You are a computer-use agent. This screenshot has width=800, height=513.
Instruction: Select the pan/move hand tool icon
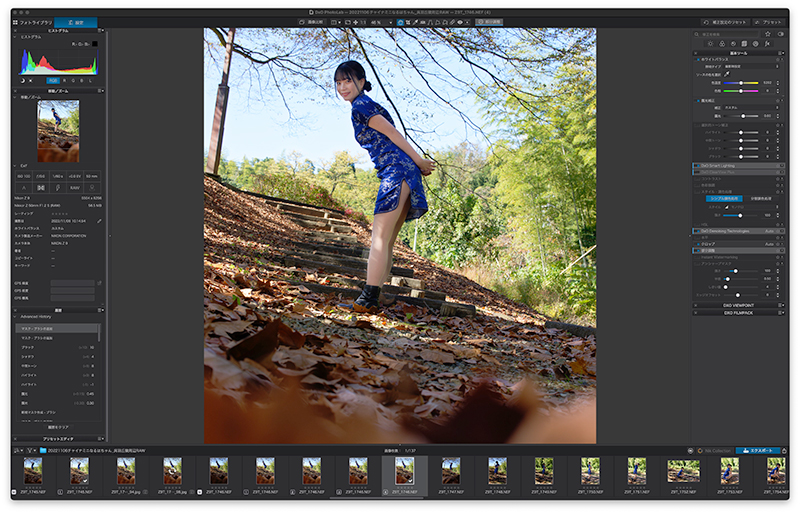356,22
